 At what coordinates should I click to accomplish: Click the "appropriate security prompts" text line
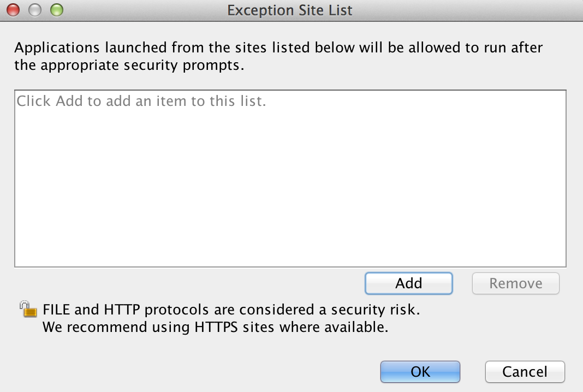[x=129, y=66]
